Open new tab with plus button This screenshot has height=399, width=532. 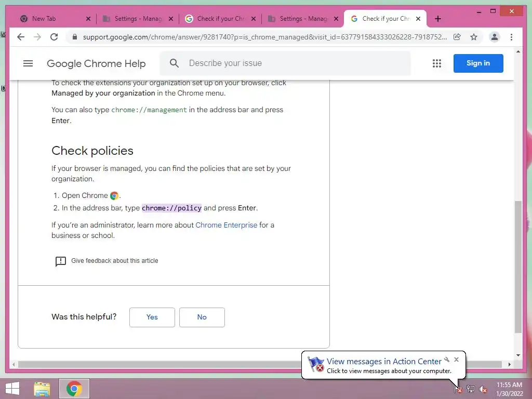(438, 19)
